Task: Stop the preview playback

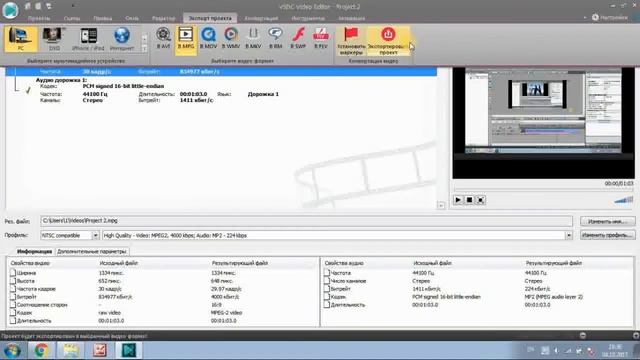Action: tap(469, 200)
